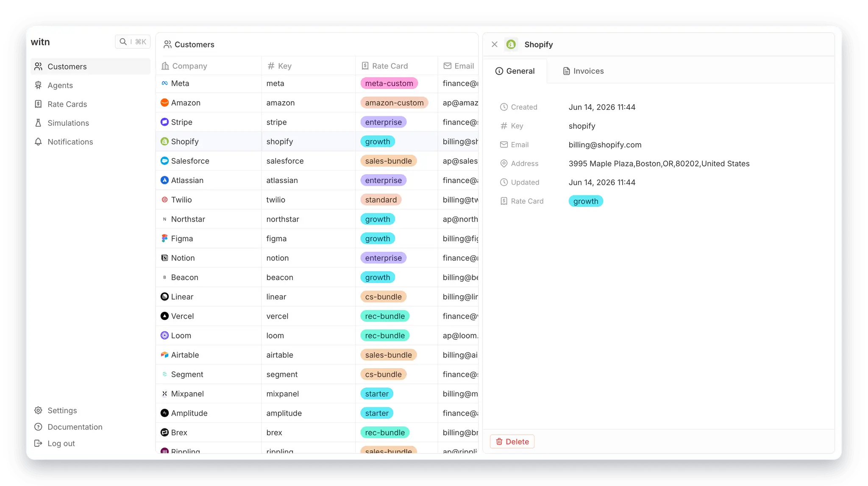The image size is (868, 486).
Task: Click the address 3995 Maple Plaza value
Action: coord(659,164)
